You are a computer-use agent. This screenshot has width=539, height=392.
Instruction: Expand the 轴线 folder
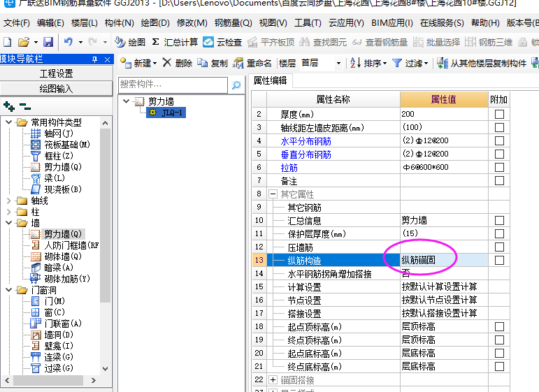tap(9, 201)
